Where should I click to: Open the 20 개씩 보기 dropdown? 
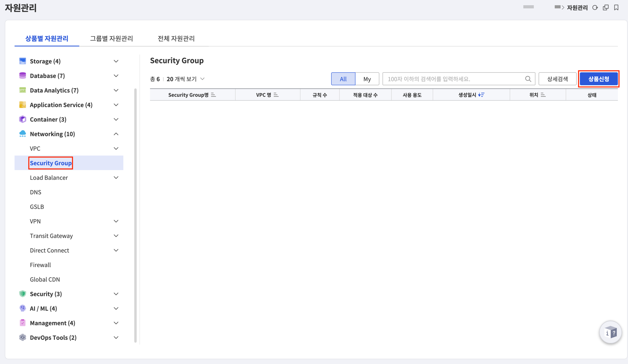[185, 79]
